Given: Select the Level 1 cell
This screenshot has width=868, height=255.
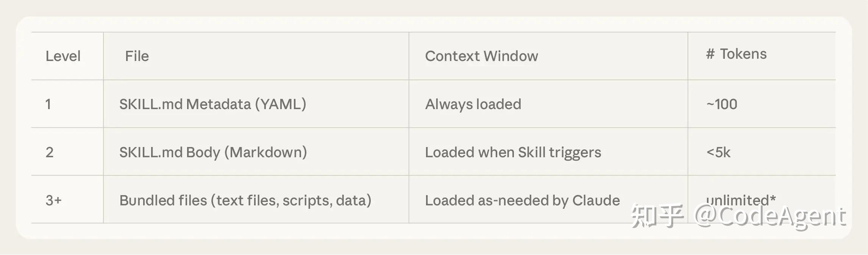Looking at the screenshot, I should click(x=48, y=104).
